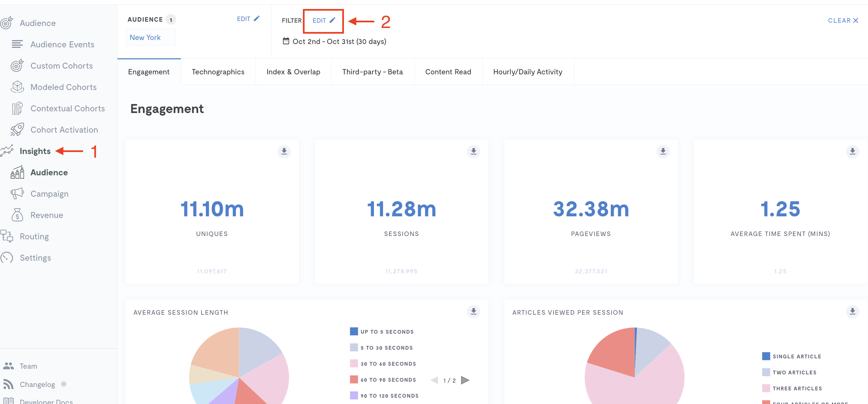Click the Changelog RSS icon
Image resolution: width=868 pixels, height=404 pixels.
(x=8, y=384)
